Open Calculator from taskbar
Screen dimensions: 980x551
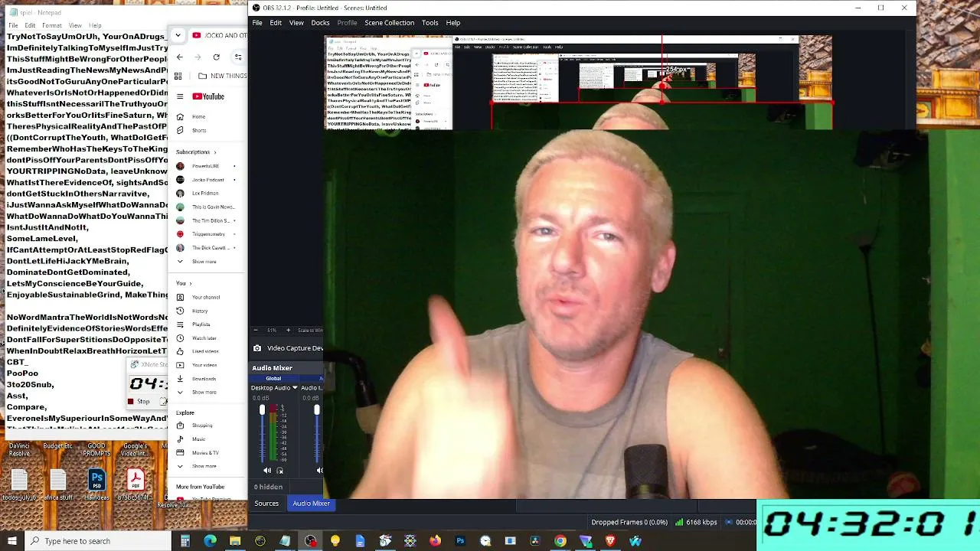click(x=185, y=541)
